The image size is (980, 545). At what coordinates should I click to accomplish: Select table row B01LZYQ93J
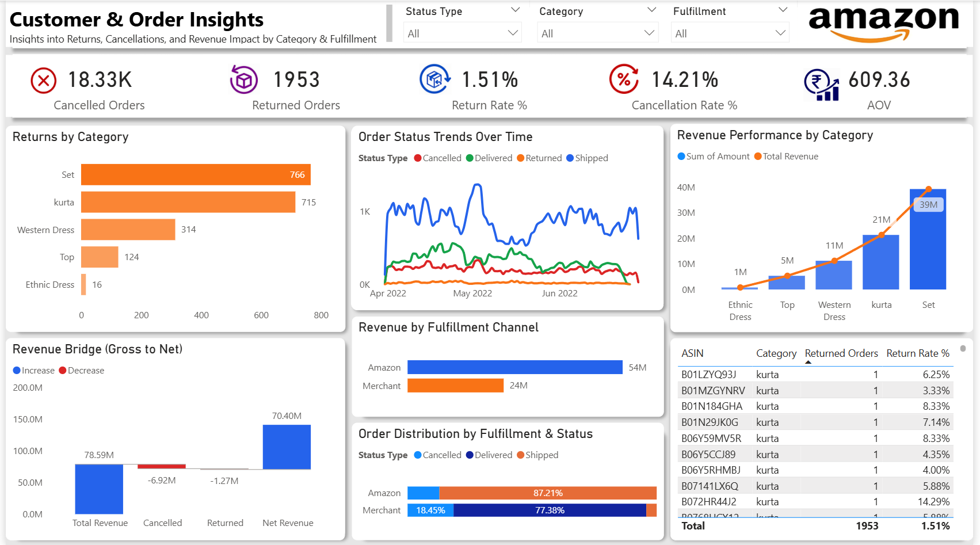(x=815, y=375)
